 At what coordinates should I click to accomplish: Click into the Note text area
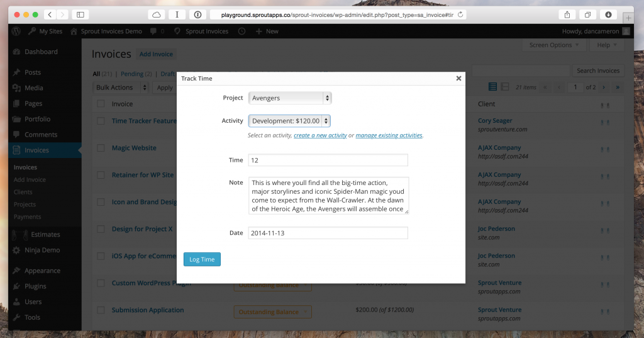tap(328, 196)
